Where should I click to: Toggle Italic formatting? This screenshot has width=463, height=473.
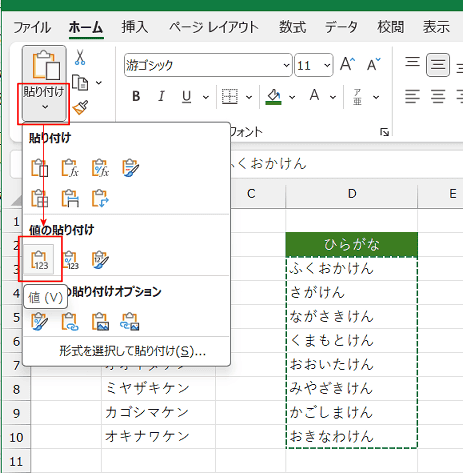pyautogui.click(x=161, y=97)
